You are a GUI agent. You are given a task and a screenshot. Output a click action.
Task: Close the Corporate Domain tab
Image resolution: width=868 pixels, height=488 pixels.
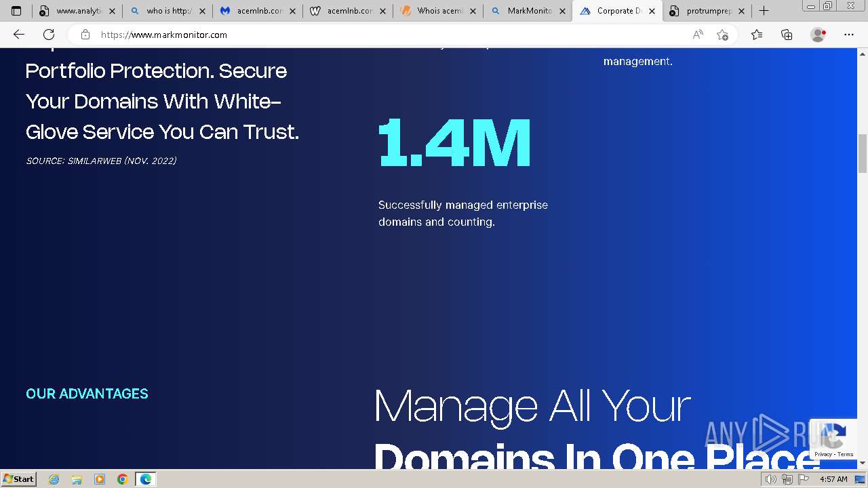coord(652,11)
